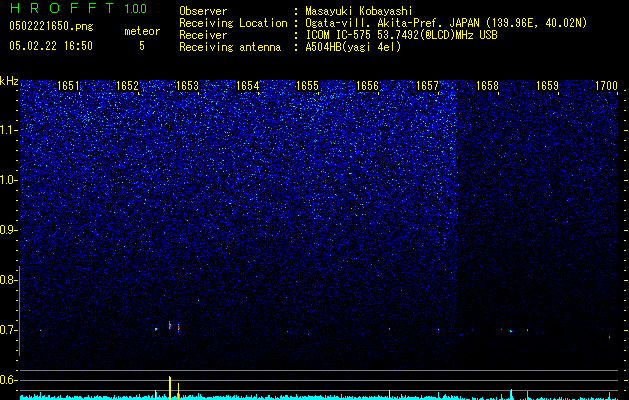The width and height of the screenshot is (629, 400).
Task: Click the meteor count value 5
Action: click(142, 46)
